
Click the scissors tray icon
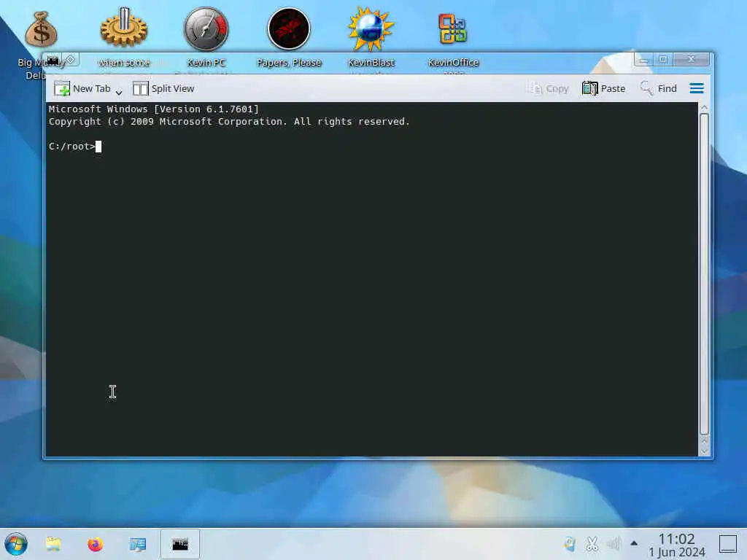592,544
